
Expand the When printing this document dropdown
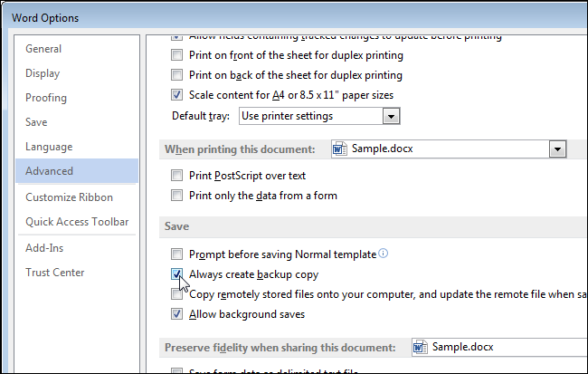click(x=557, y=149)
